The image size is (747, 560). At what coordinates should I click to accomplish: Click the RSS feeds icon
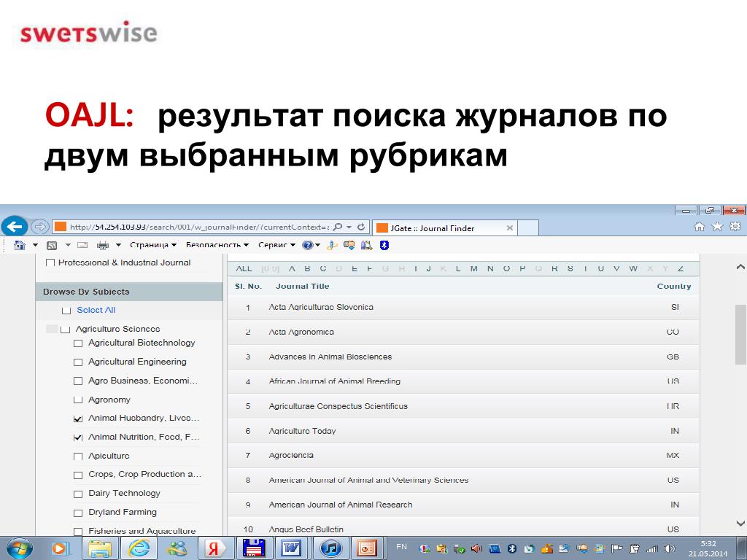pos(52,245)
